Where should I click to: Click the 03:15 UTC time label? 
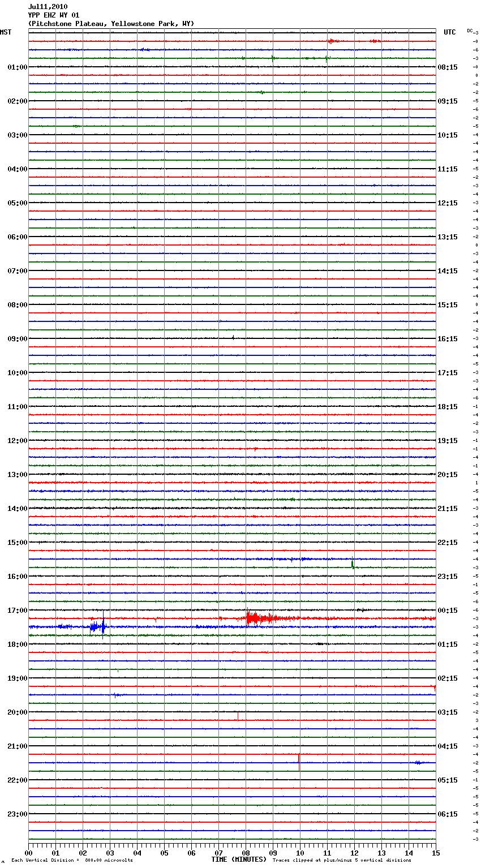click(448, 712)
